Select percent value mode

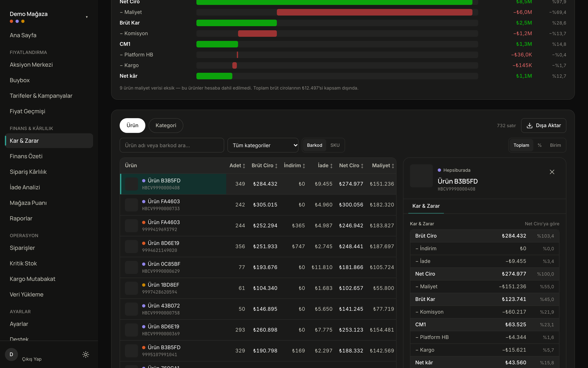click(x=539, y=145)
